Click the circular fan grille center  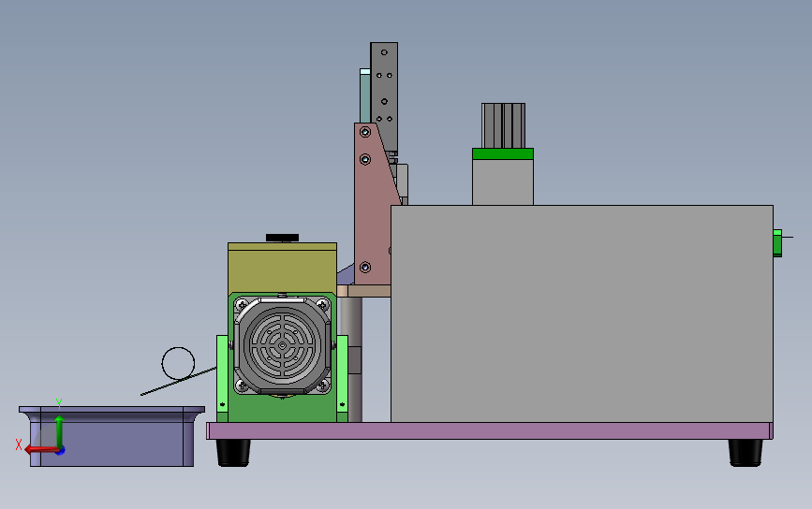click(x=282, y=345)
